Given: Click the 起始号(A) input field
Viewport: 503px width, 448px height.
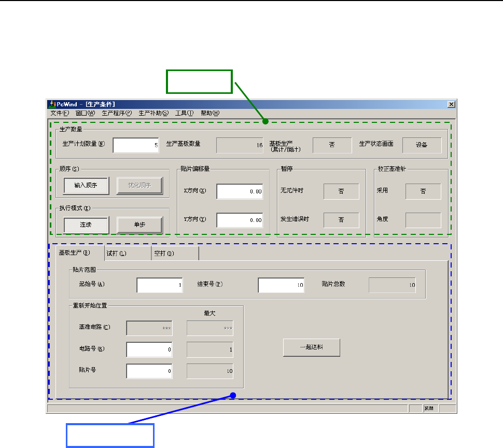Looking at the screenshot, I should pos(160,285).
